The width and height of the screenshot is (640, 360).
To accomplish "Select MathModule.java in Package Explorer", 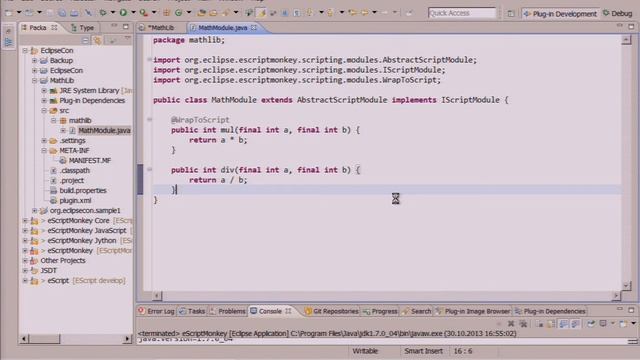I will 104,131.
